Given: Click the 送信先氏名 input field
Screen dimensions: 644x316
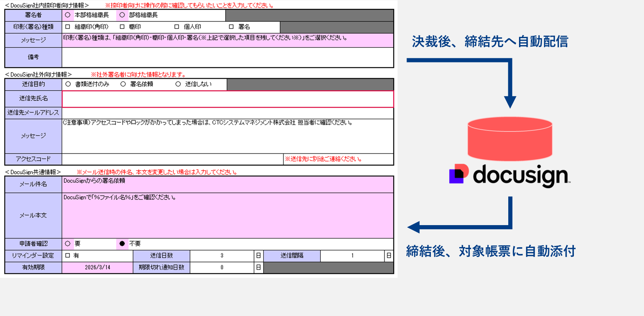Looking at the screenshot, I should coord(227,99).
